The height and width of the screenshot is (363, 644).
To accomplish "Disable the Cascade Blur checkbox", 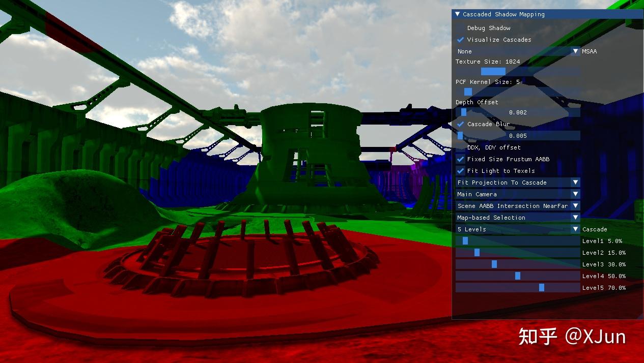I will [x=461, y=124].
